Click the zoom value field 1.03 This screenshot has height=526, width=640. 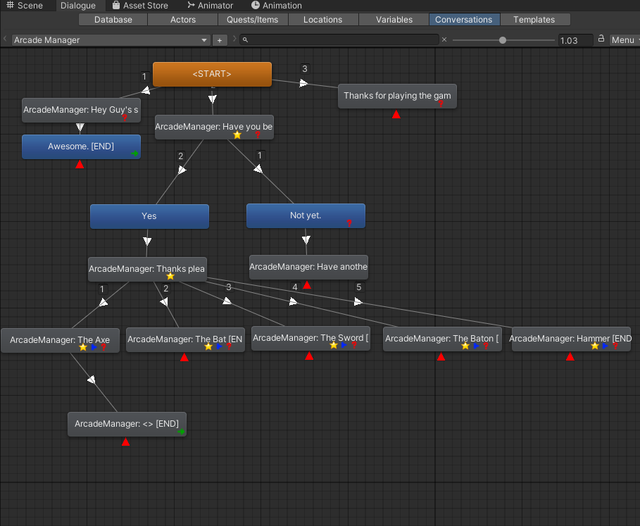[575, 40]
